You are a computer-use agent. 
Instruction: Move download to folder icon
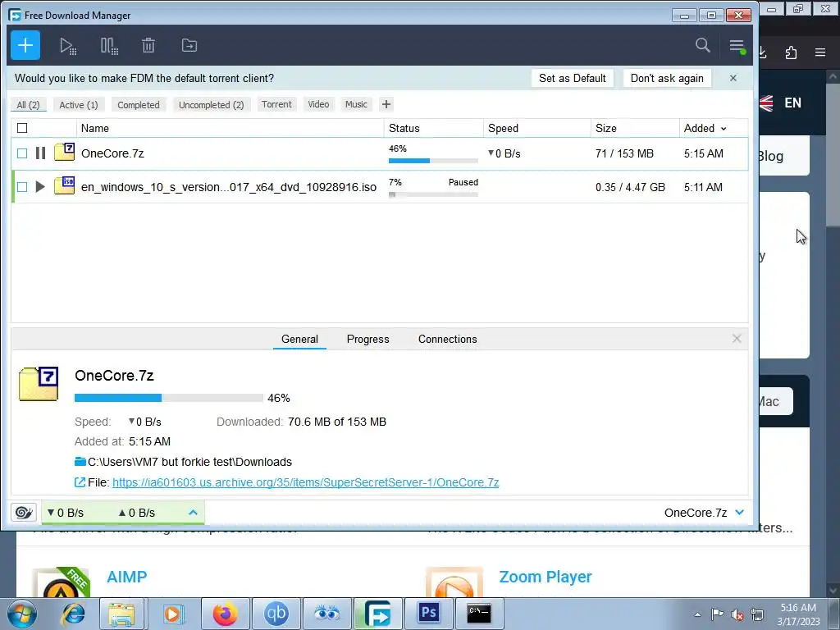(189, 46)
